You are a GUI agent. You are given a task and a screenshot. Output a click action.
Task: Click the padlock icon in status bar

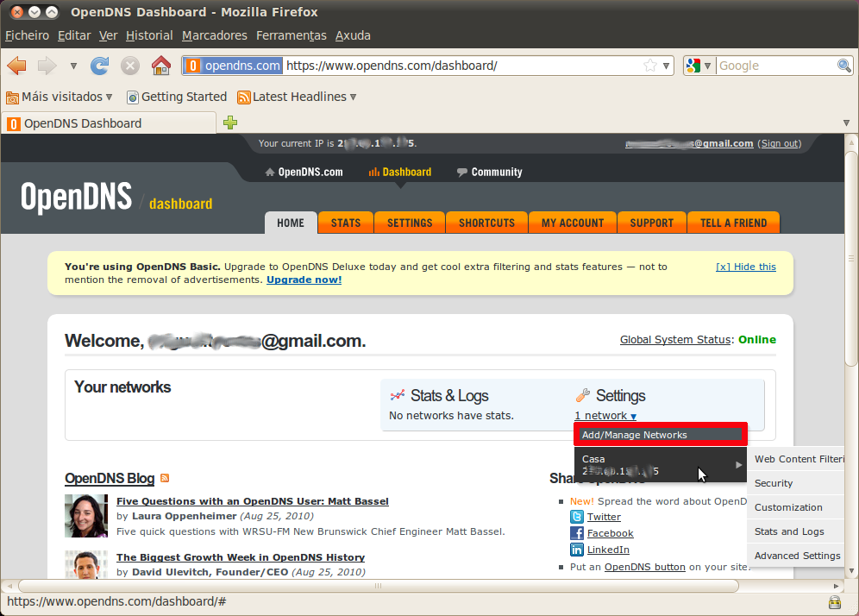click(x=834, y=602)
